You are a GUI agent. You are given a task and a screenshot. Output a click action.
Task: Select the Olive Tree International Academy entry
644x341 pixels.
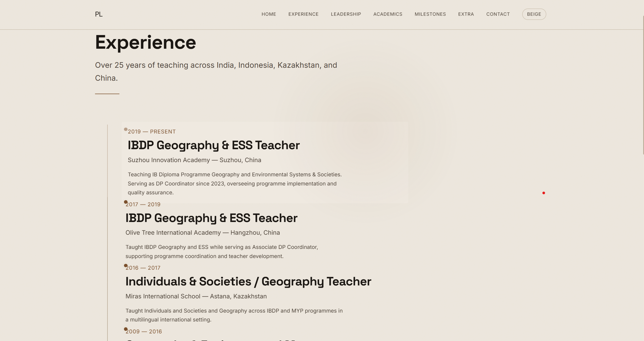(202, 232)
